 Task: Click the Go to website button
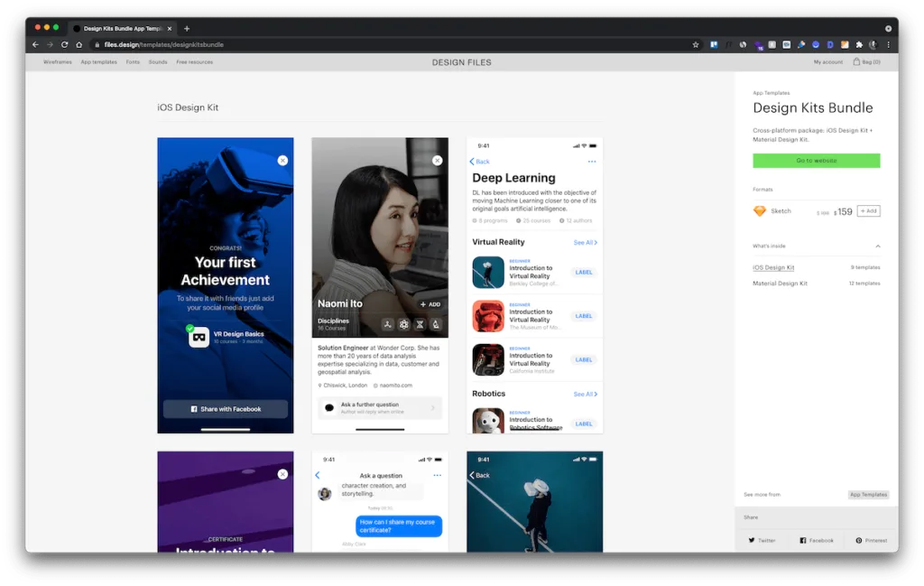coord(816,161)
